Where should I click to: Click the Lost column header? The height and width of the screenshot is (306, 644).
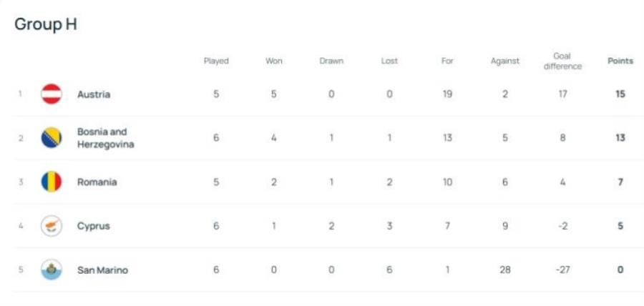pos(389,61)
